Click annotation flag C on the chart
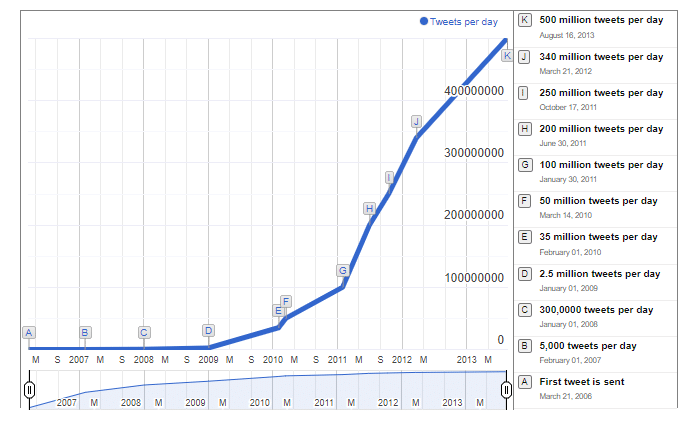 tap(144, 332)
